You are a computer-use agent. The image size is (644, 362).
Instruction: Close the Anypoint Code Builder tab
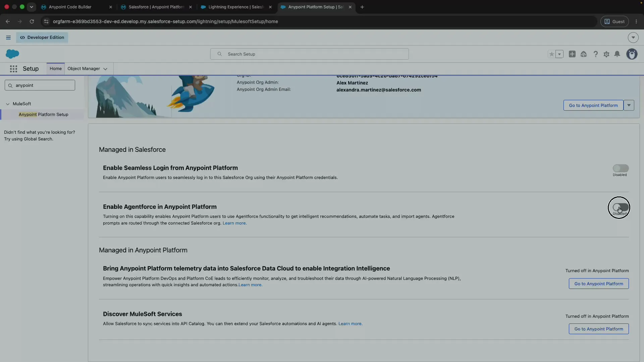click(111, 7)
